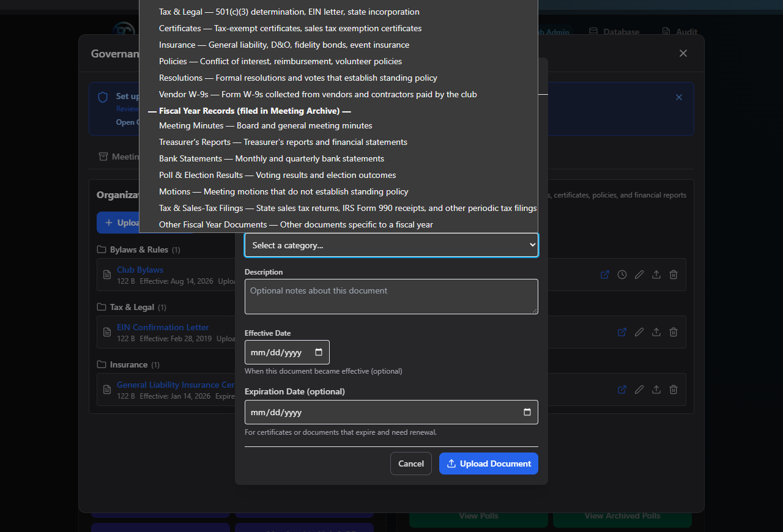Delete the EIN Confirmation Letter
783x532 pixels.
(x=674, y=332)
